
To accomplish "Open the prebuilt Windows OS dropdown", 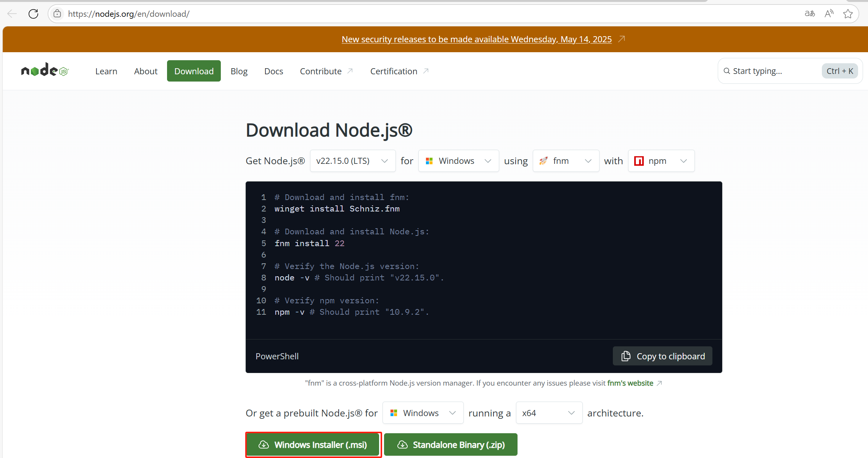I will [x=423, y=413].
